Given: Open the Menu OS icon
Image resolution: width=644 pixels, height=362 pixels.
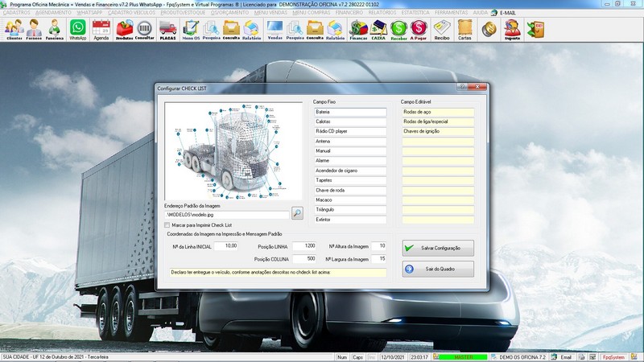Looking at the screenshot, I should pyautogui.click(x=191, y=30).
